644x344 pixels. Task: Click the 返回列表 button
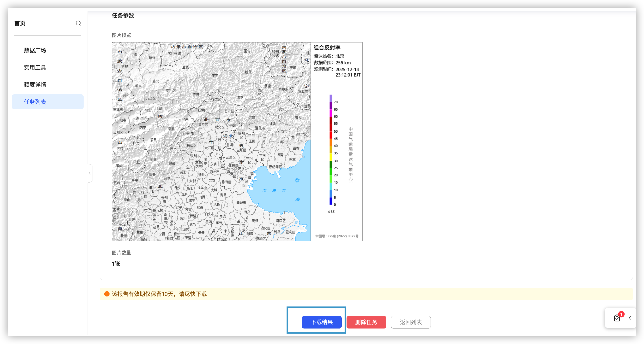pos(410,322)
